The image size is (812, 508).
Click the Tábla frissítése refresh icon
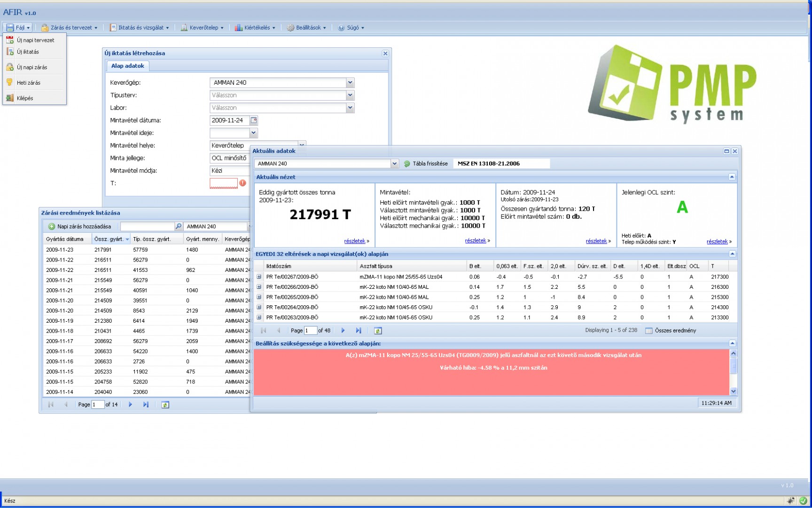[407, 164]
